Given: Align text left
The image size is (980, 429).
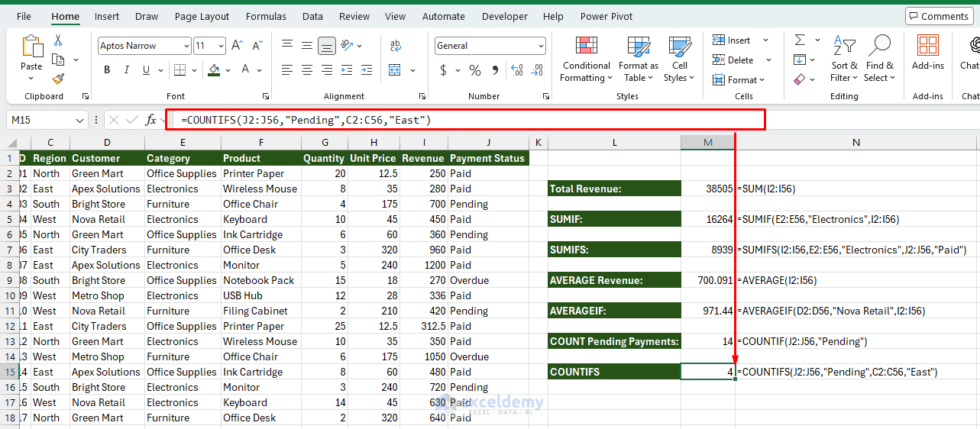Looking at the screenshot, I should pyautogui.click(x=287, y=70).
